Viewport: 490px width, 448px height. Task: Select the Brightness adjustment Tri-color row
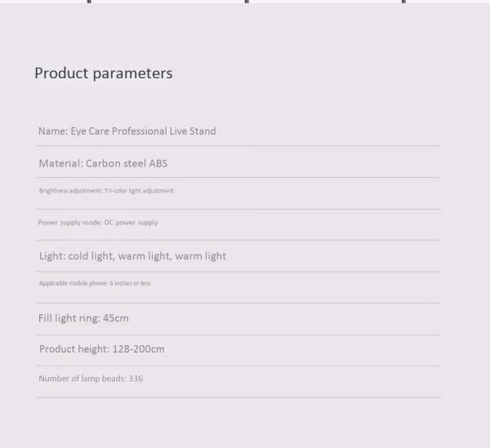pos(238,193)
